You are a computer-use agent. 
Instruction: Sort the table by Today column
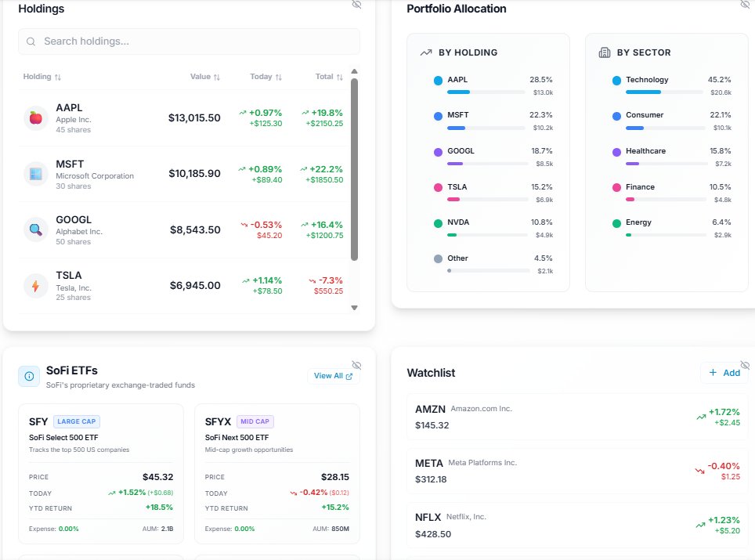[x=266, y=77]
